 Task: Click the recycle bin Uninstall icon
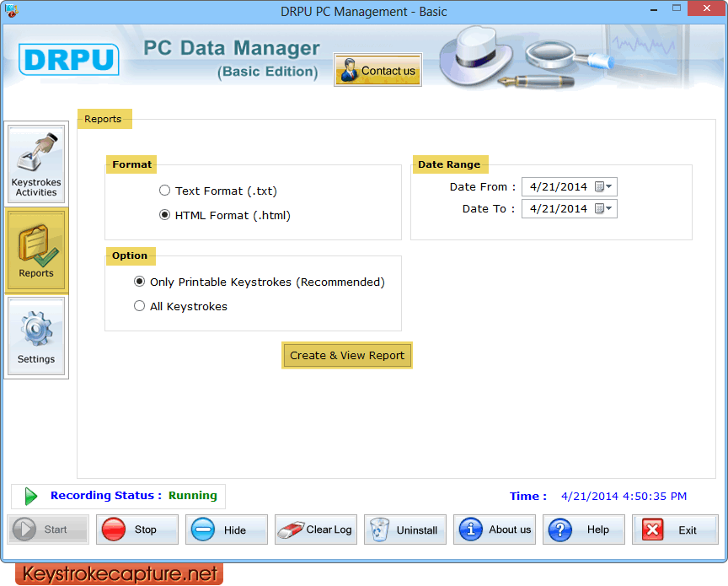point(380,530)
